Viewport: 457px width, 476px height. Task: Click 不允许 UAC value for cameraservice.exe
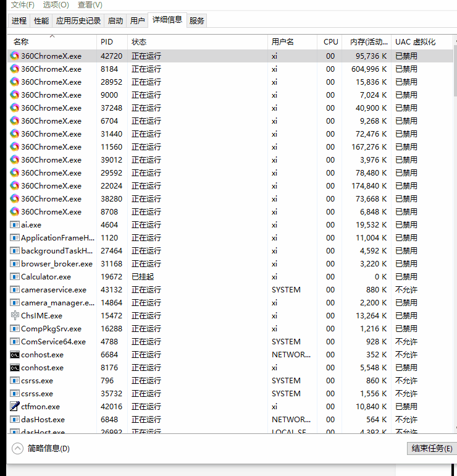(406, 289)
